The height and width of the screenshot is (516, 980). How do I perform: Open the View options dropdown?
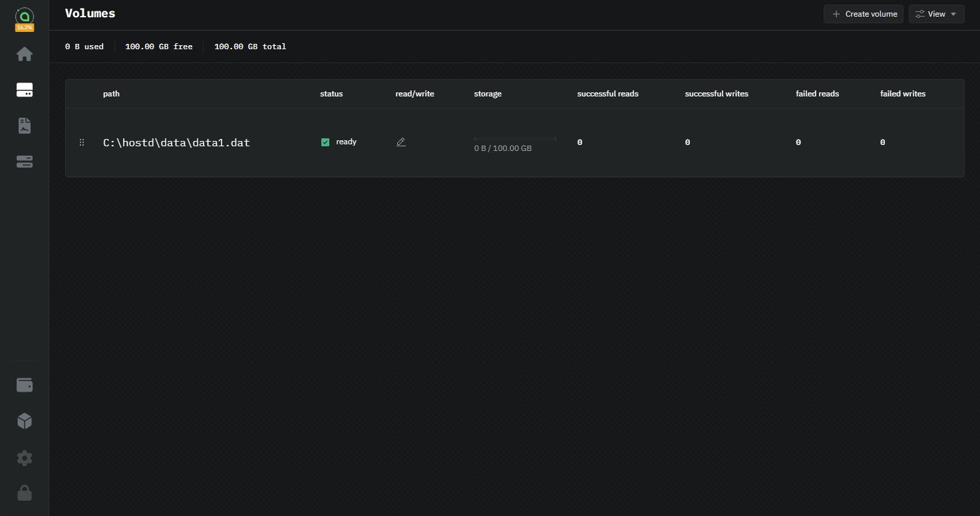[x=936, y=14]
